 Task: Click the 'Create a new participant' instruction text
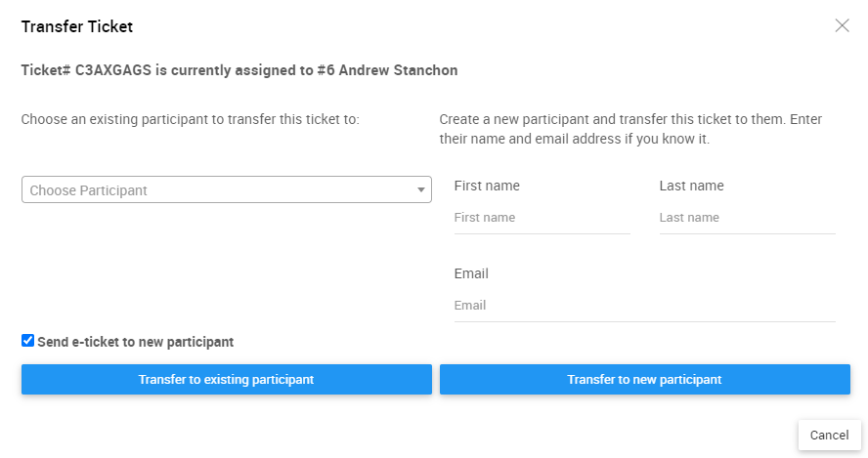(630, 129)
